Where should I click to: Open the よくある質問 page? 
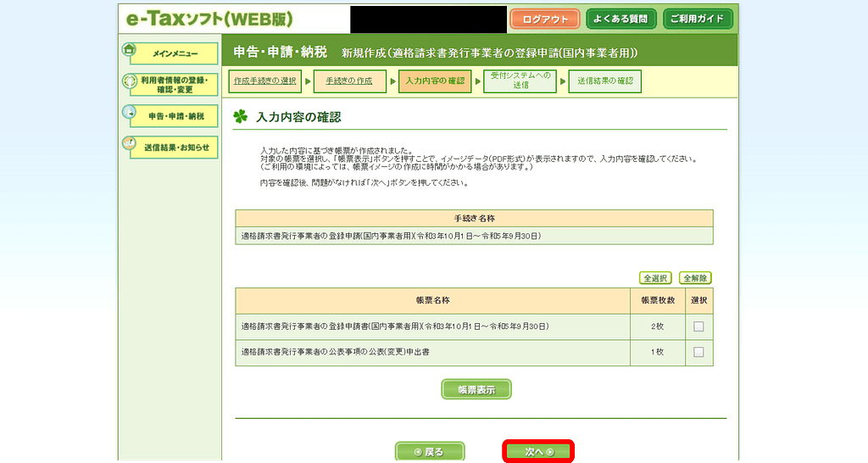(x=620, y=19)
